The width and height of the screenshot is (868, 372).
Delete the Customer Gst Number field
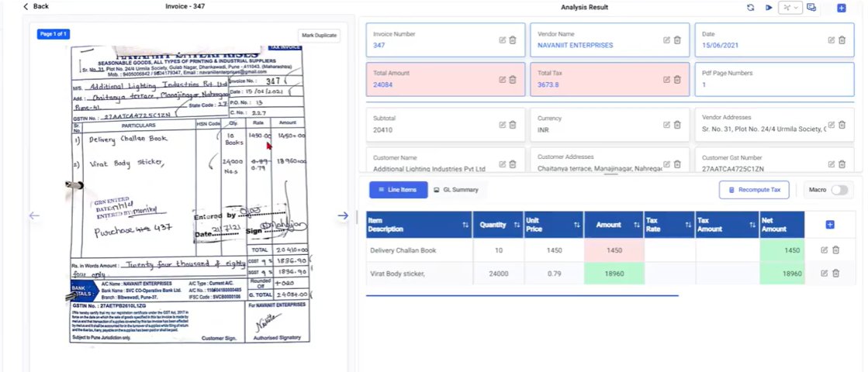point(842,164)
